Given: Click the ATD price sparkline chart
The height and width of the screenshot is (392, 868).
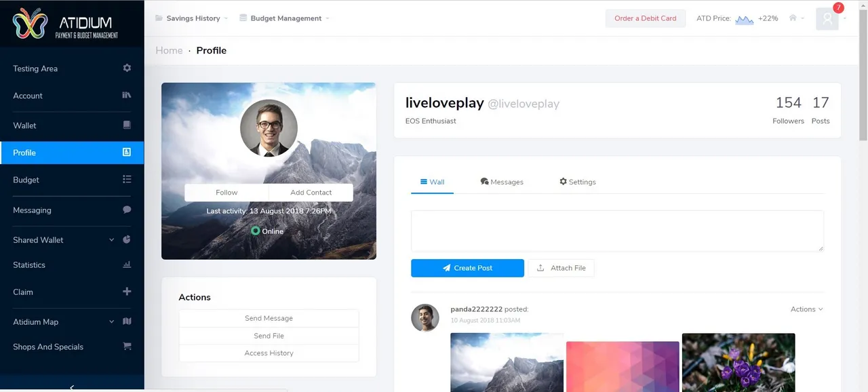Looking at the screenshot, I should click(x=745, y=19).
